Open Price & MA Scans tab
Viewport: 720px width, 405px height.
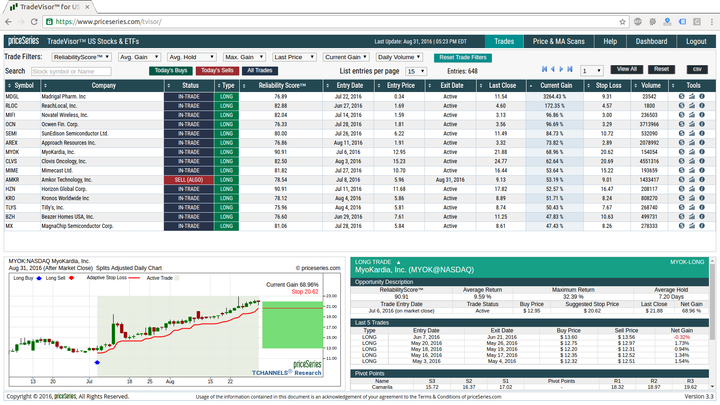[x=558, y=41]
